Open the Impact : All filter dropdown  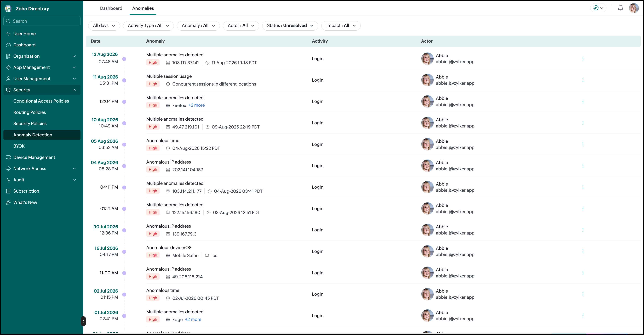click(341, 26)
